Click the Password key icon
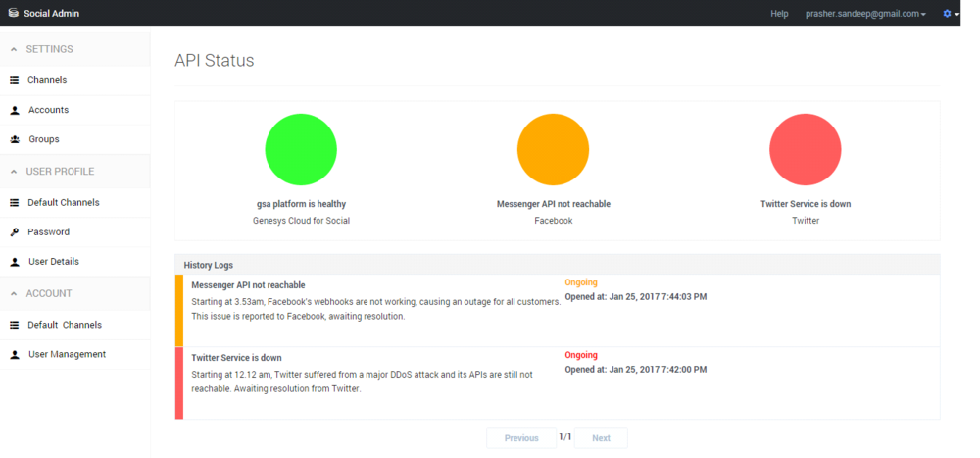Viewport: 980px width, 458px height. [15, 232]
